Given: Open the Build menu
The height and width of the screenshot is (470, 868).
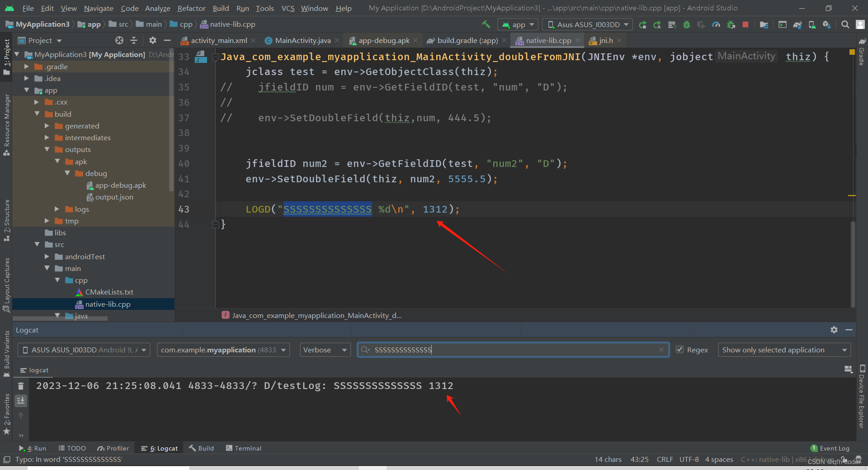Looking at the screenshot, I should (x=221, y=8).
